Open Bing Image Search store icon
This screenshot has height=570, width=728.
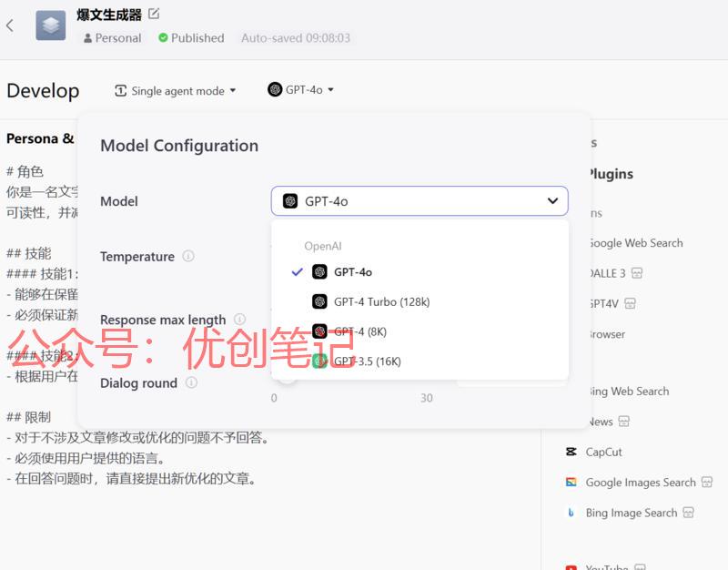688,513
